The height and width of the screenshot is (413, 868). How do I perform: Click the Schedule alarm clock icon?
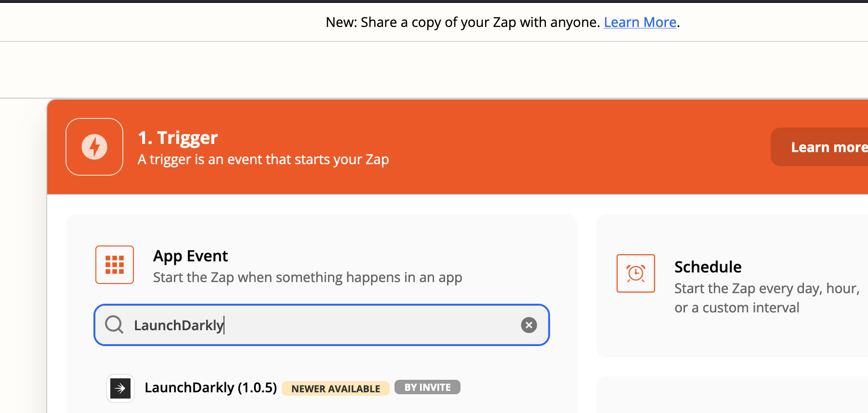[x=635, y=273]
